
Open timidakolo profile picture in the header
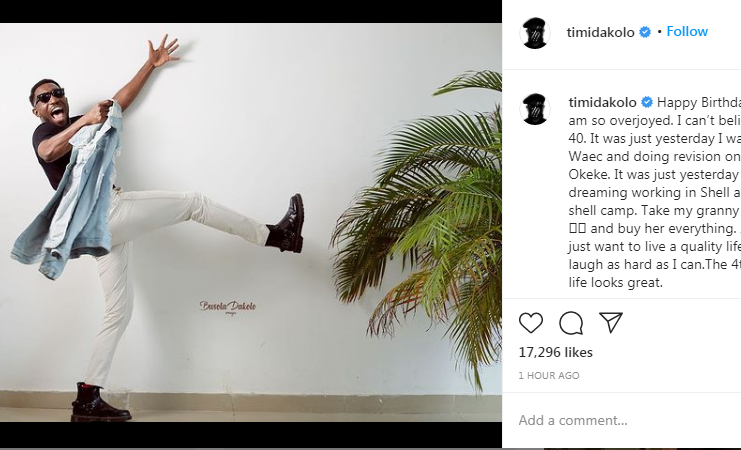click(535, 33)
